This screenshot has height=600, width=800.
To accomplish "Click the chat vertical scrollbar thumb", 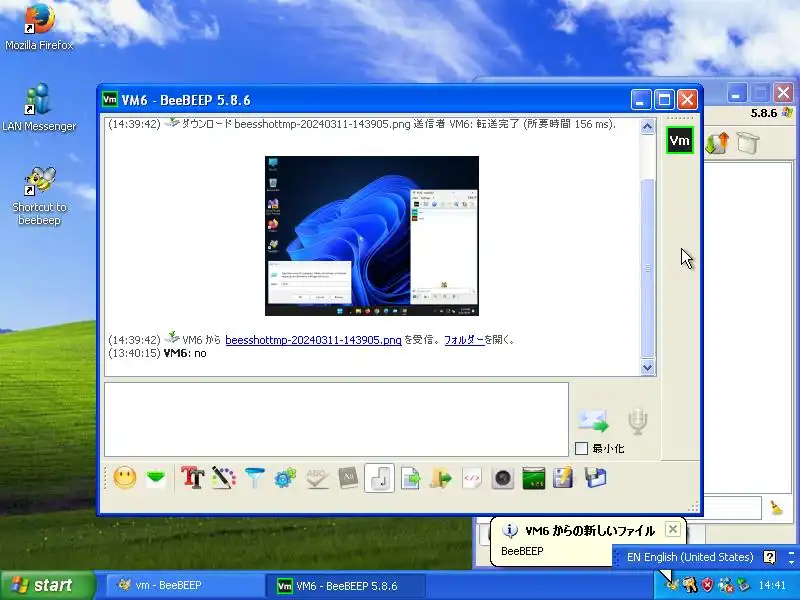I will (x=647, y=268).
